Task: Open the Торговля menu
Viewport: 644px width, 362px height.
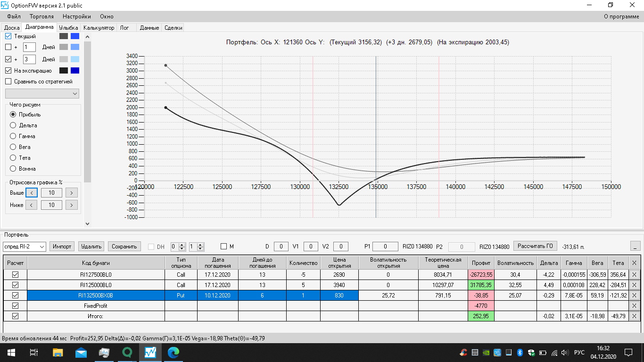Action: click(41, 16)
